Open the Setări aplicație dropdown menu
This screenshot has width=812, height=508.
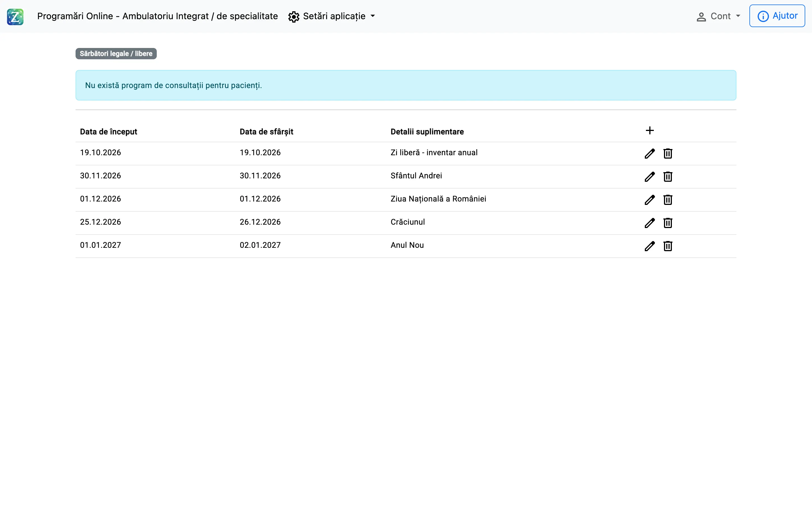(332, 16)
